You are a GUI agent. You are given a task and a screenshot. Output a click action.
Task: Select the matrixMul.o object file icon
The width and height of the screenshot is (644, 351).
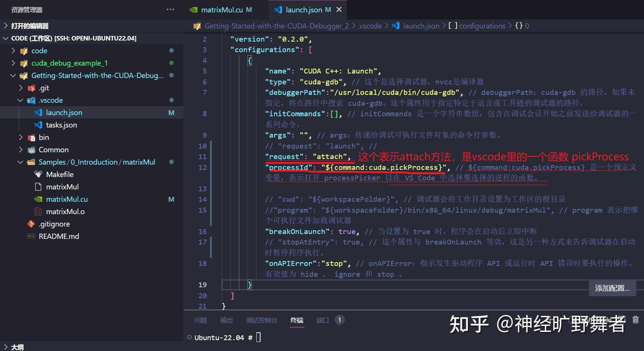tap(38, 211)
